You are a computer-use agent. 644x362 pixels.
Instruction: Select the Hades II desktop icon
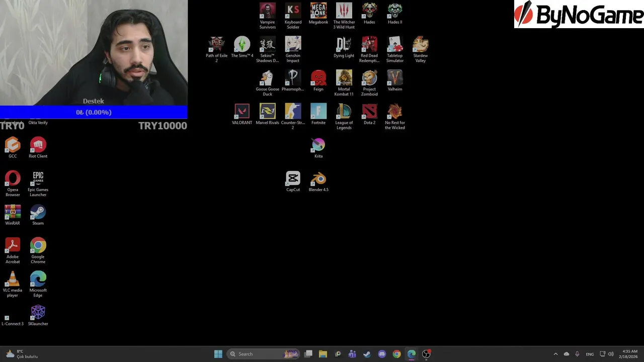click(x=395, y=14)
